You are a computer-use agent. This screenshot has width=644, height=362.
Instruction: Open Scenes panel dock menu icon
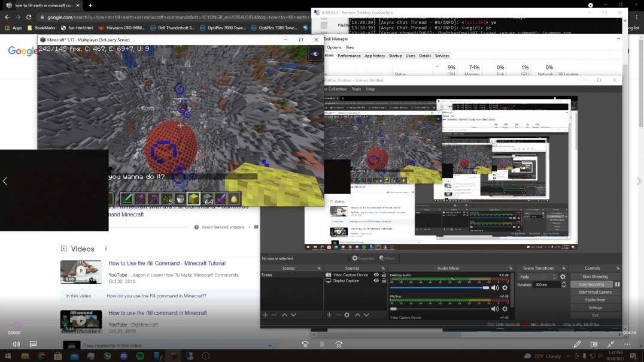pyautogui.click(x=319, y=269)
